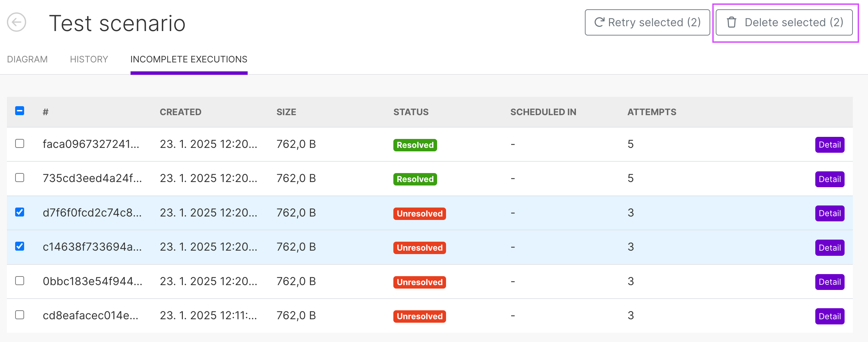Image resolution: width=868 pixels, height=342 pixels.
Task: Click the Resolved badge on the 735cd3eed4a24f row
Action: coord(415,179)
